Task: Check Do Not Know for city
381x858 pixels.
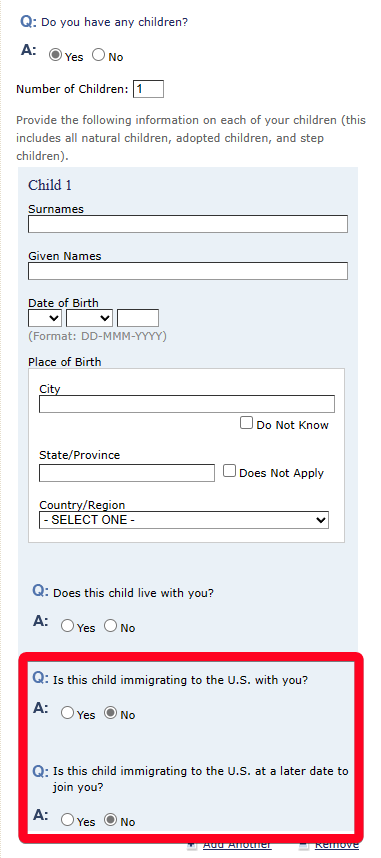Action: pos(246,423)
